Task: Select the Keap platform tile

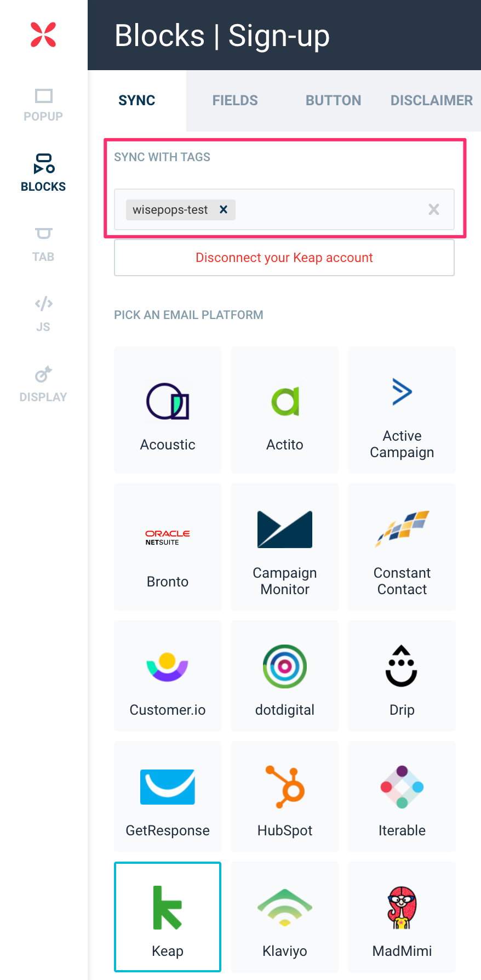Action: [x=168, y=916]
